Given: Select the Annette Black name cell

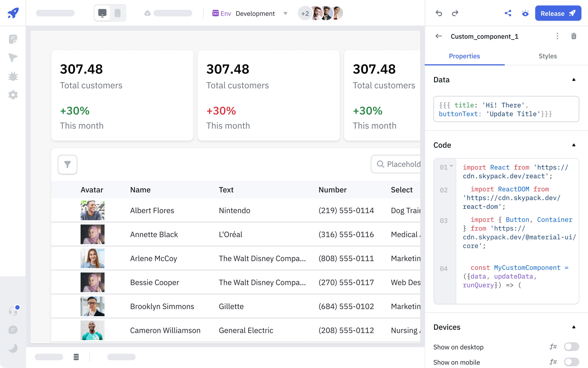Looking at the screenshot, I should 154,234.
